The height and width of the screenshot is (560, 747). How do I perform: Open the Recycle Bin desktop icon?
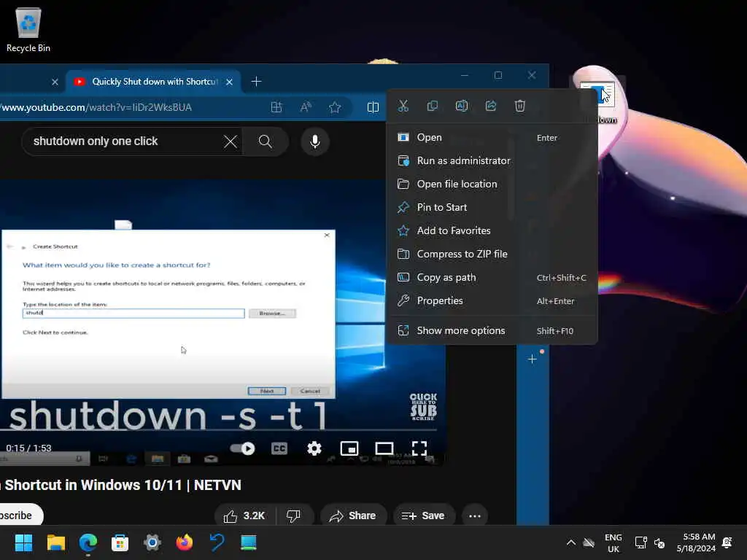coord(28,29)
